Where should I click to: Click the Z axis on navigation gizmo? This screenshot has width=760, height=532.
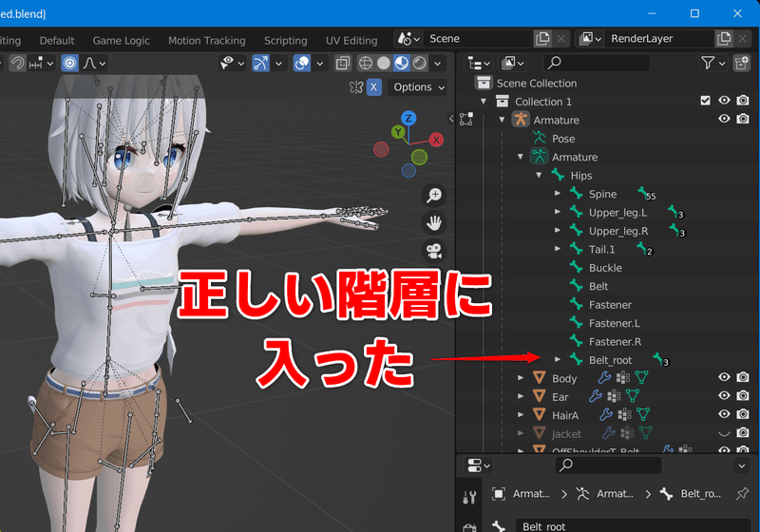point(408,118)
